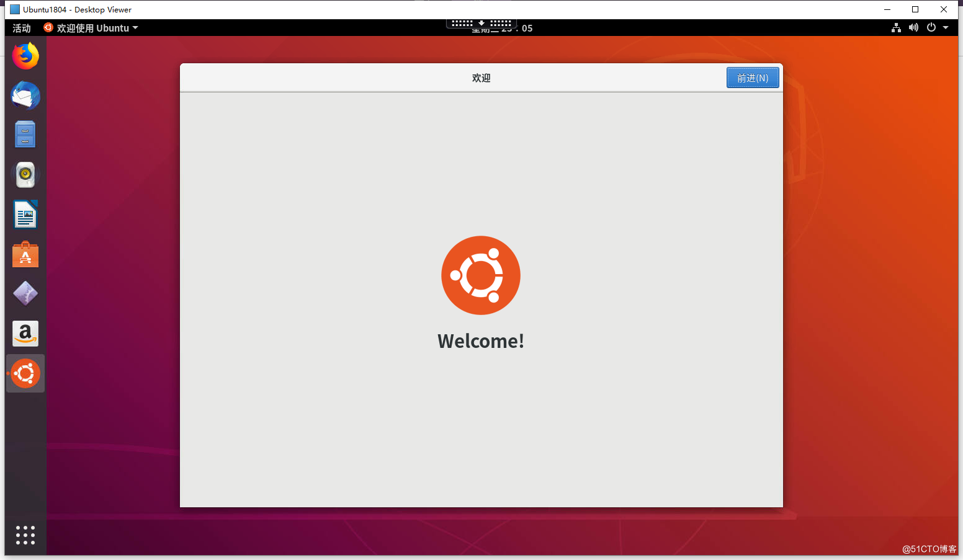Launch Rhythmbox music player
This screenshot has height=560, width=963.
point(25,175)
